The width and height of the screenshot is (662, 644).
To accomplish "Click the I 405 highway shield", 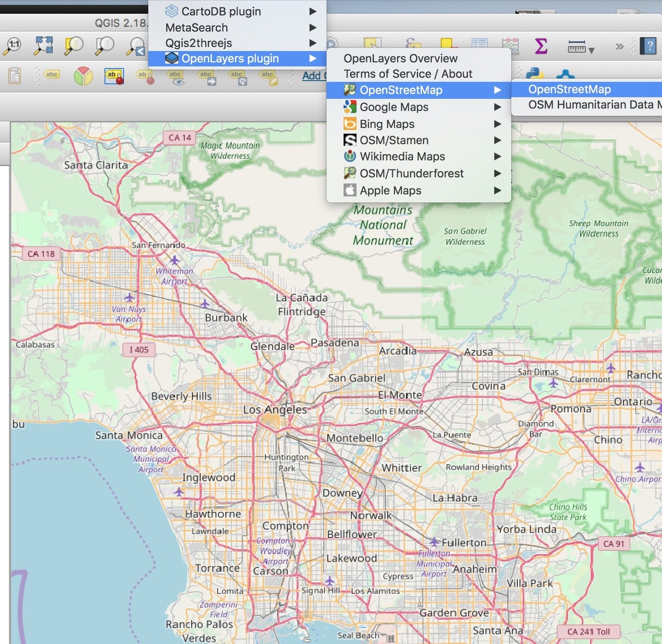I will [139, 350].
